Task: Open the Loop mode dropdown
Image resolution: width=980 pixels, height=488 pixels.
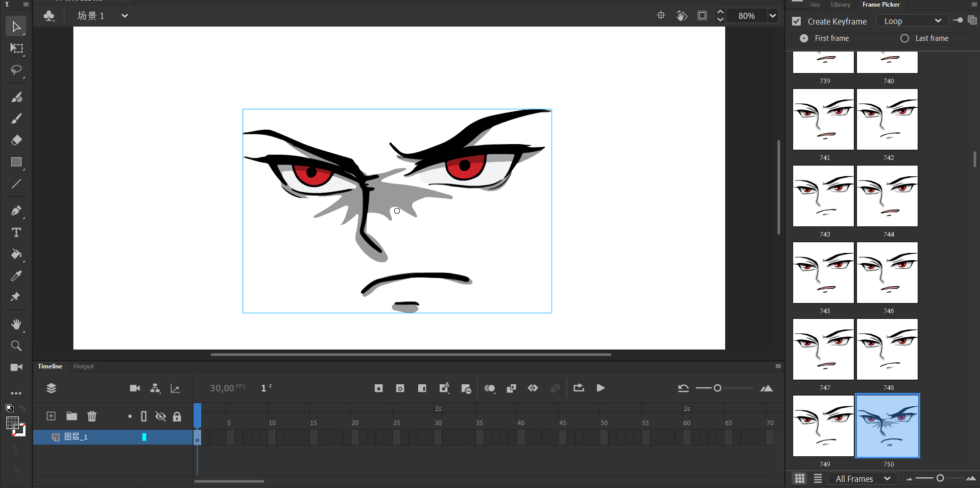Action: 912,21
